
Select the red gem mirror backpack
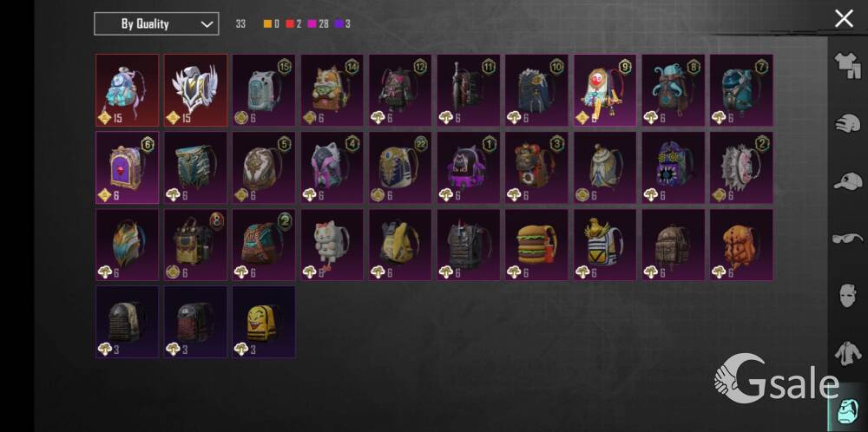pyautogui.click(x=127, y=167)
